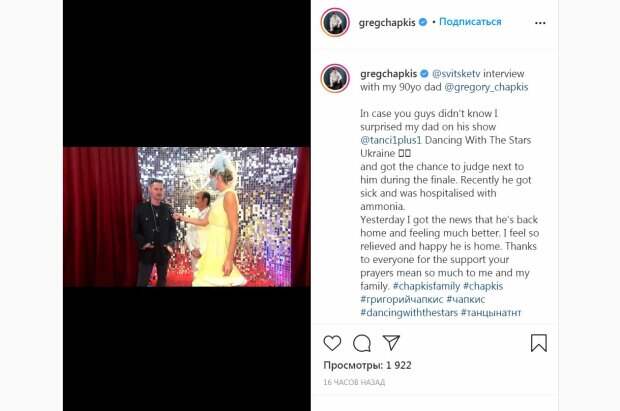Open the gregchapkis profile picture in the header

click(x=335, y=22)
